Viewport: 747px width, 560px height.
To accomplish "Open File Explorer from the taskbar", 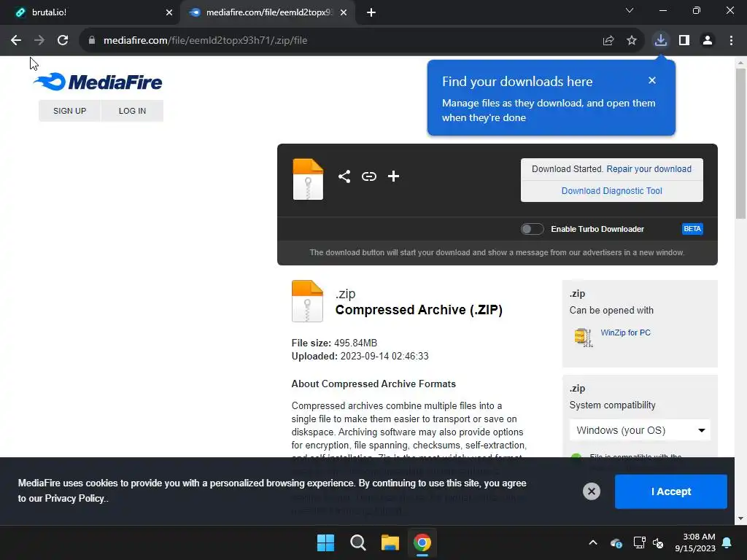I will [390, 542].
